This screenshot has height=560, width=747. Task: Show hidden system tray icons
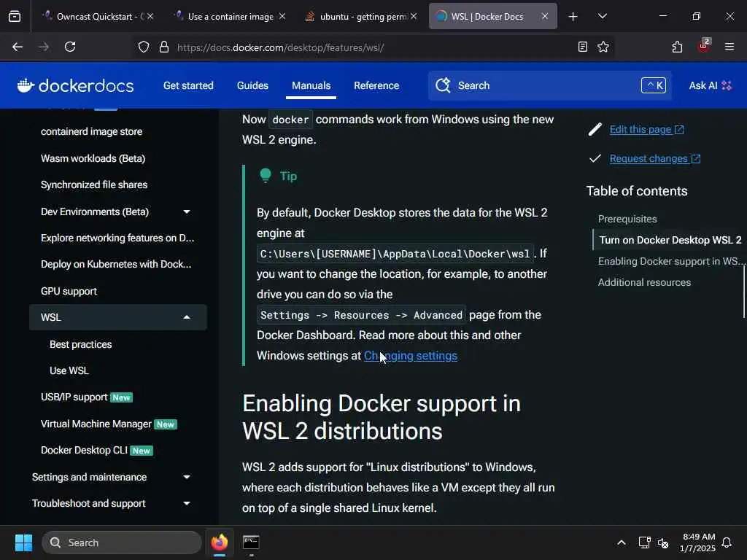(x=622, y=542)
